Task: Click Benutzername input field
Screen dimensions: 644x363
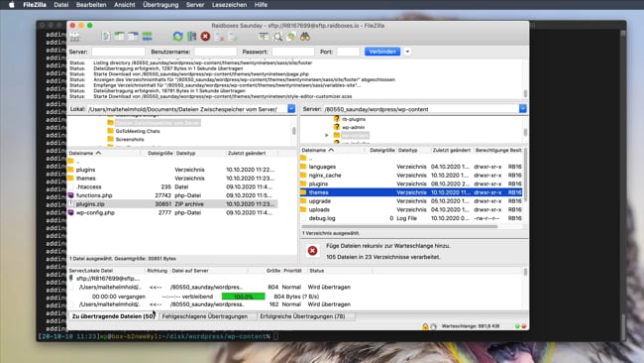Action: pos(215,52)
